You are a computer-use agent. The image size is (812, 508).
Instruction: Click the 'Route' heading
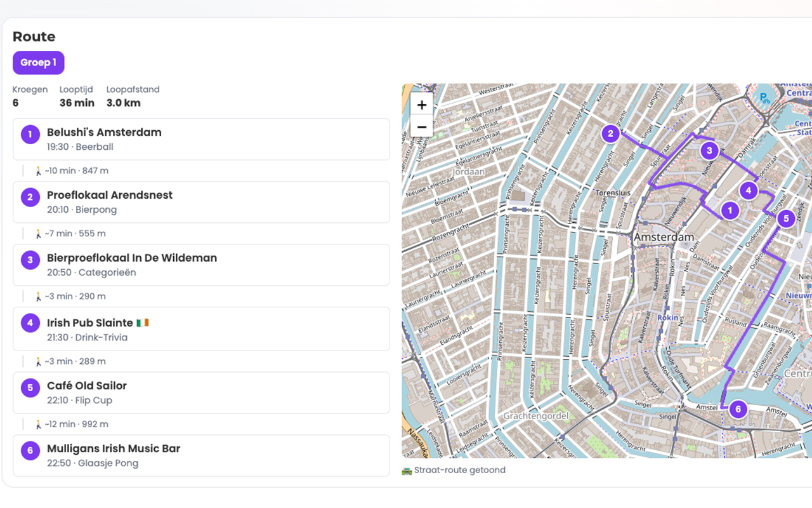pyautogui.click(x=34, y=37)
